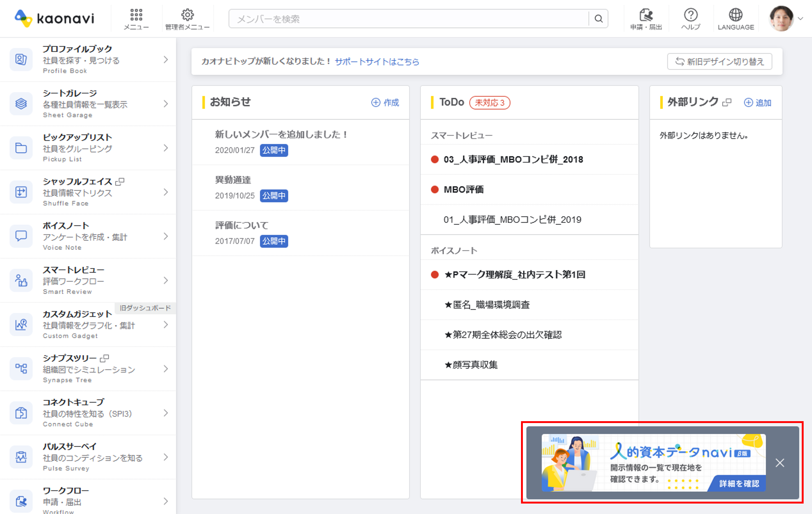Toggle the 新旧デザイン切り替え design switch button
812x514 pixels.
719,62
